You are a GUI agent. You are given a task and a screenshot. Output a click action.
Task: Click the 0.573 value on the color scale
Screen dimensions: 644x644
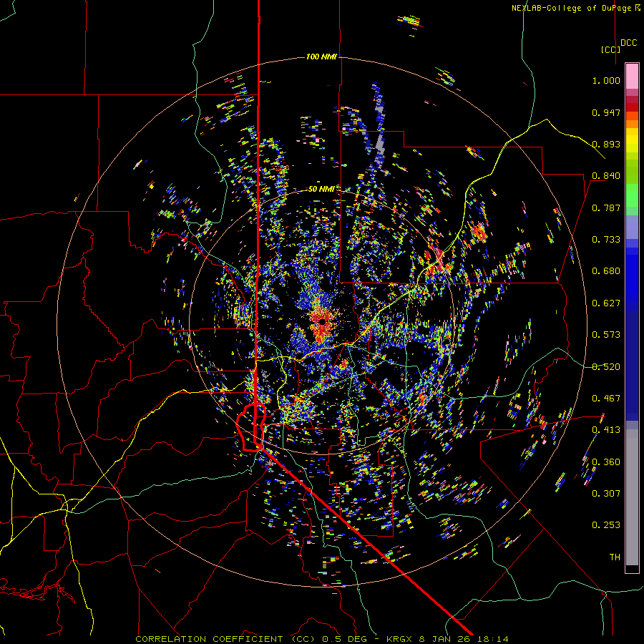[606, 335]
